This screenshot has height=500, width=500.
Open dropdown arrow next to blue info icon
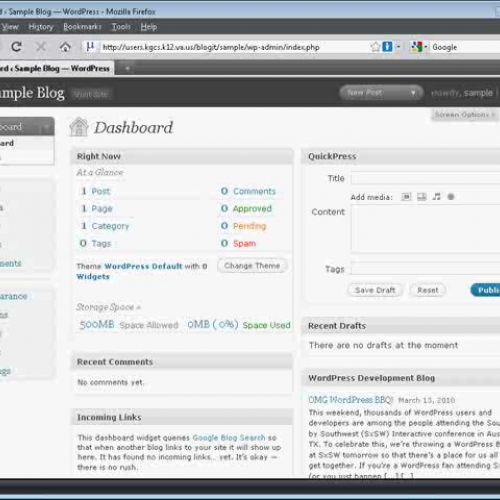[x=398, y=47]
